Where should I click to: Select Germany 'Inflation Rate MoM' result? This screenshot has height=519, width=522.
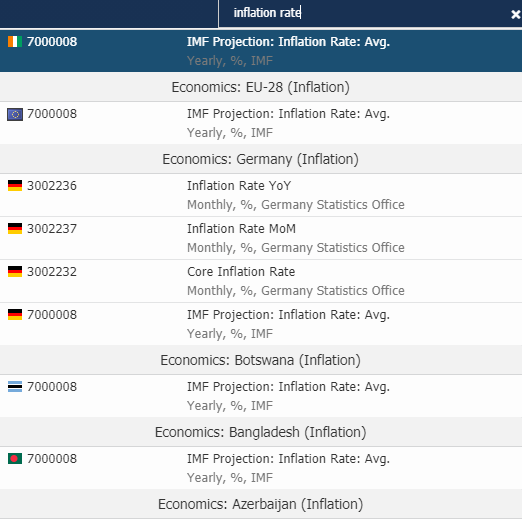pos(261,238)
